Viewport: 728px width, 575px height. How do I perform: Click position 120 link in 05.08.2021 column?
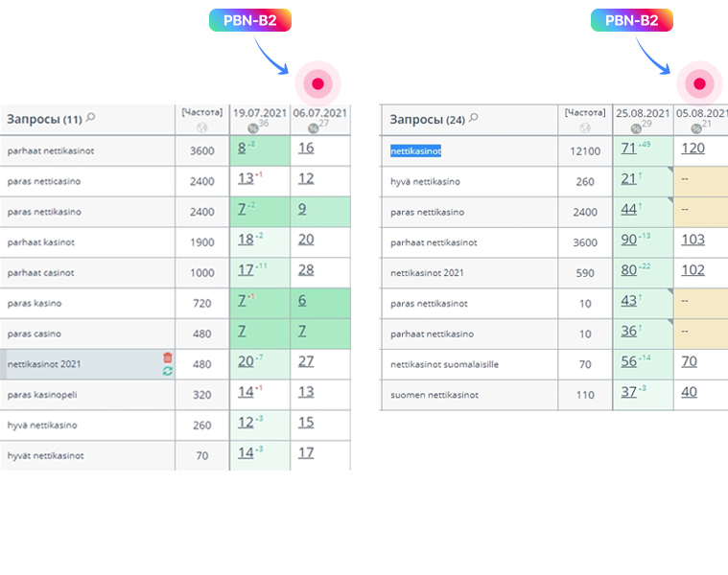693,148
